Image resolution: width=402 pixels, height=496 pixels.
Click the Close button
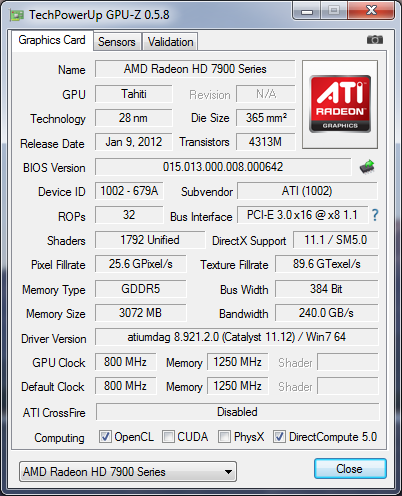coord(350,469)
